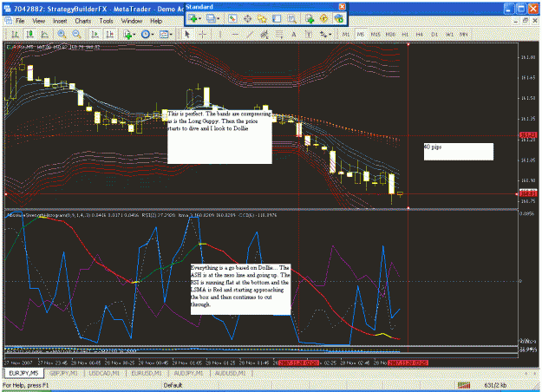Open the Insert menu
The height and width of the screenshot is (392, 542).
coord(60,21)
